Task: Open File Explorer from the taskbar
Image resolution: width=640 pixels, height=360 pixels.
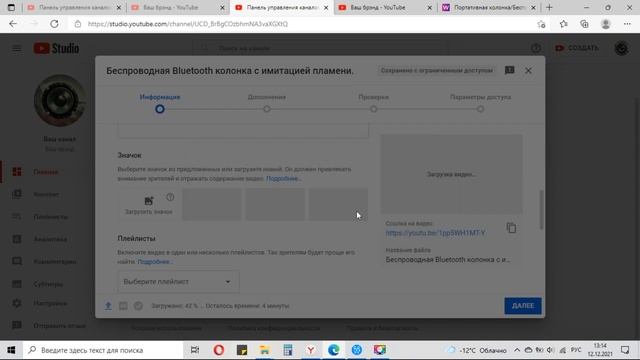Action: (264, 350)
